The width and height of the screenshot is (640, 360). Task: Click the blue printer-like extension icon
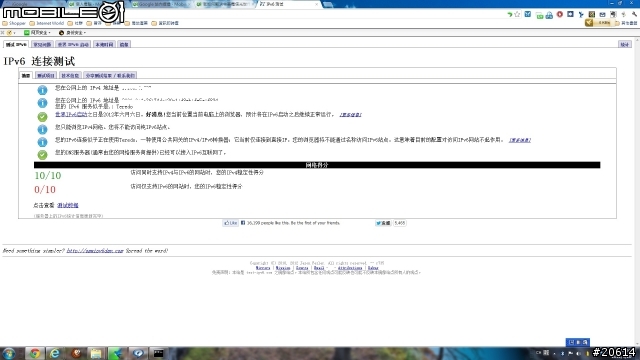[549, 15]
